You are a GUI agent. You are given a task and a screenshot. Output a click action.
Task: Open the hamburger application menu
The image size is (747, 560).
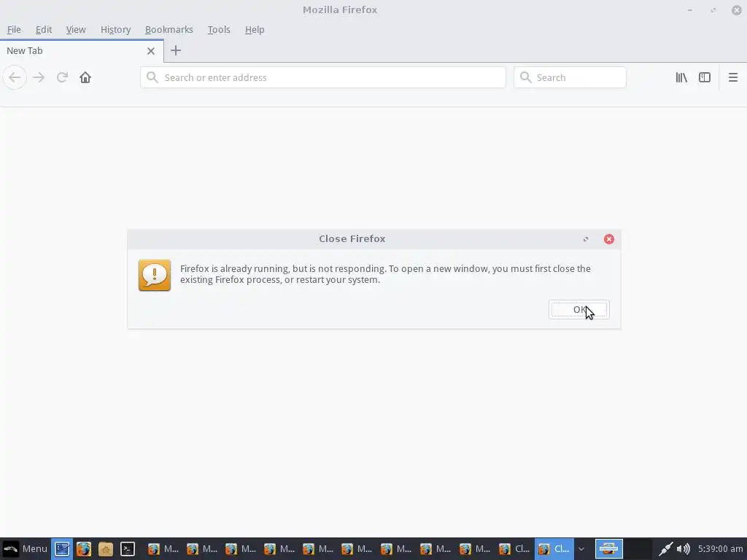pyautogui.click(x=733, y=77)
